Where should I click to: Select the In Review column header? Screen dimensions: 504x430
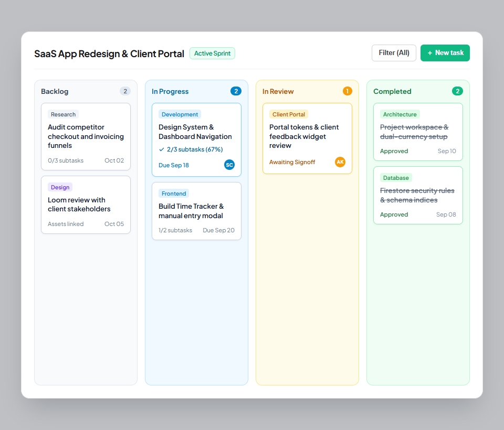[278, 92]
